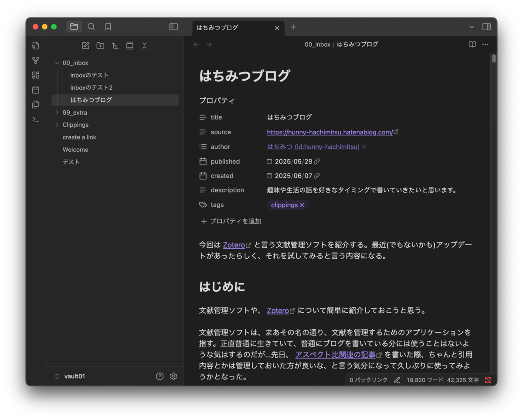Remove the clippings tag chip
The width and height of the screenshot is (523, 420).
tap(301, 205)
